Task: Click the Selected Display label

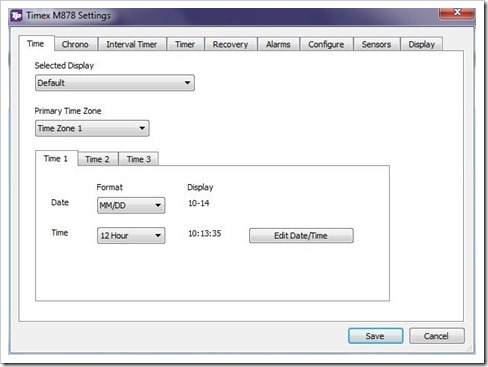Action: [x=64, y=66]
